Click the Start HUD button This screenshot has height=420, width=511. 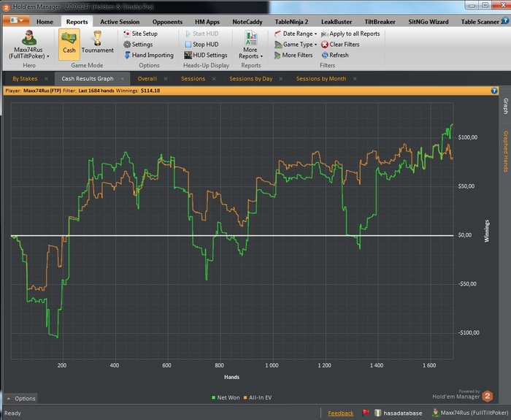[201, 34]
